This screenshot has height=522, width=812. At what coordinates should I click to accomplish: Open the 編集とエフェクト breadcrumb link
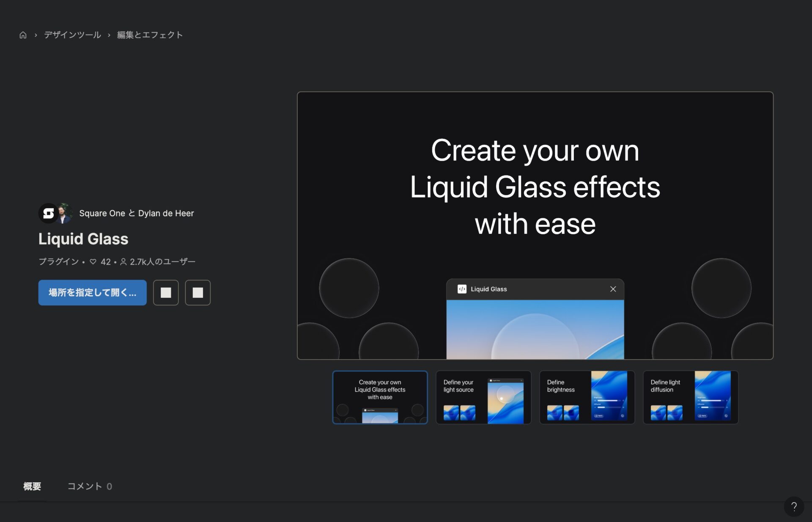[x=150, y=35]
